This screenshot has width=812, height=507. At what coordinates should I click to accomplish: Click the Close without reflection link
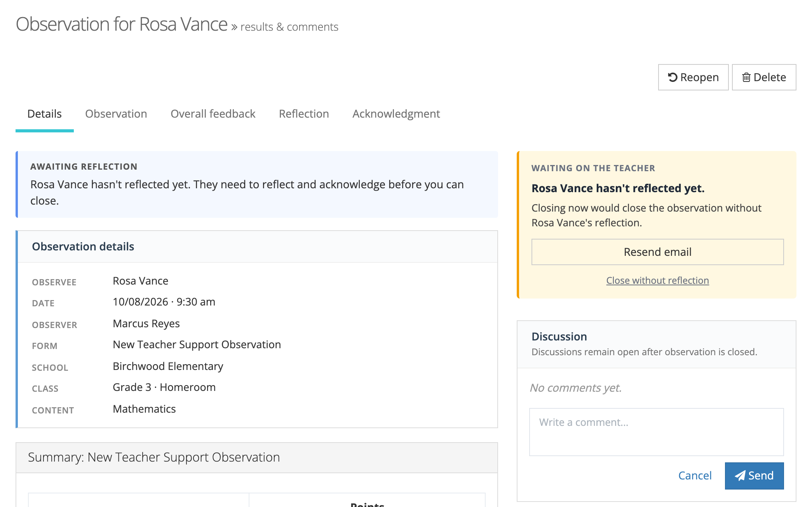tap(657, 280)
